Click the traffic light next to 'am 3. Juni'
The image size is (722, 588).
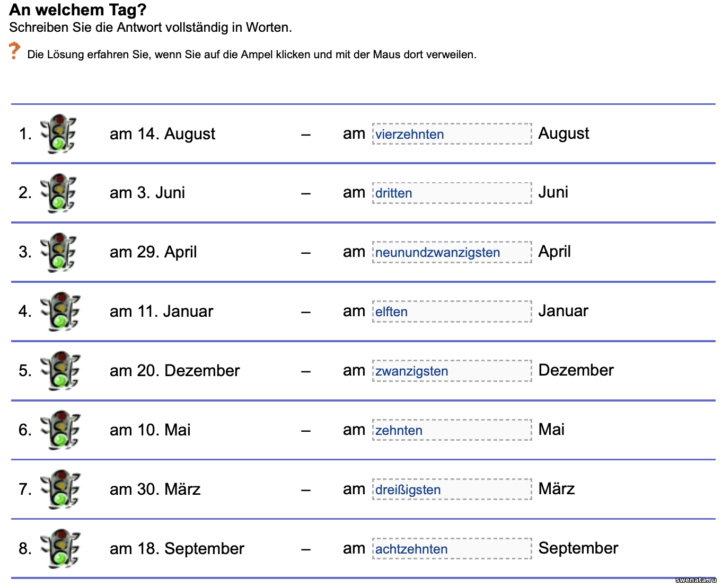pyautogui.click(x=59, y=193)
